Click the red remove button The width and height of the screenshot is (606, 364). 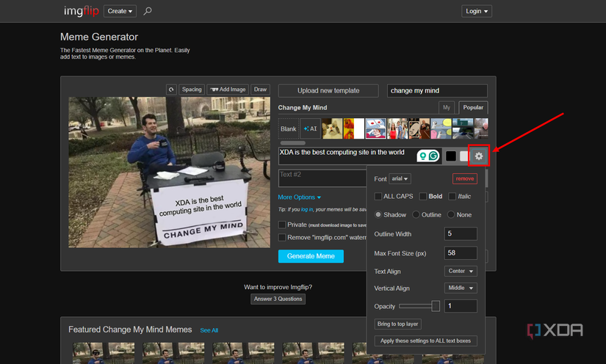pos(464,179)
